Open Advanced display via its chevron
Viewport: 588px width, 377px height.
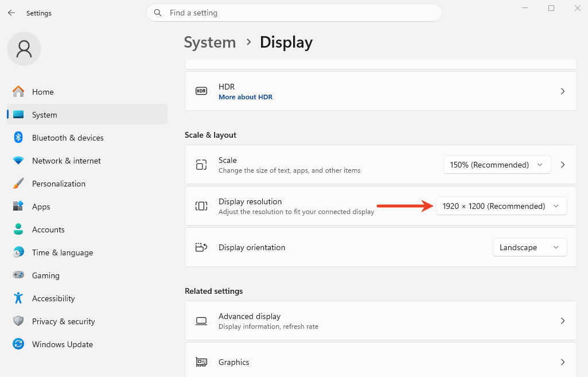point(563,321)
